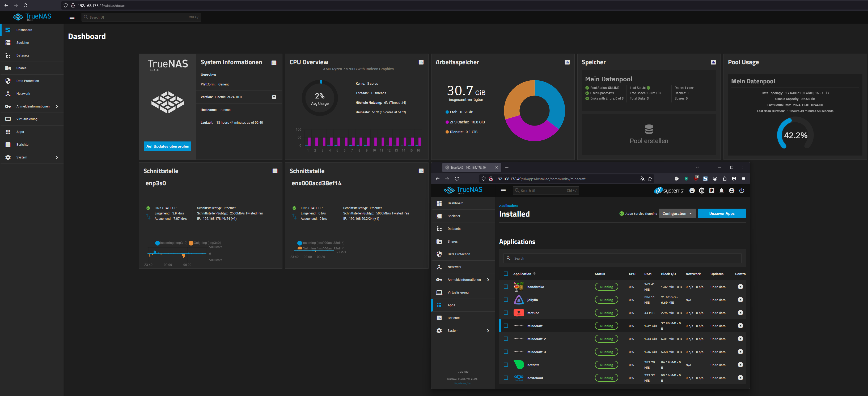Expand the System chevron in apps window
This screenshot has width=868, height=396.
click(x=488, y=331)
